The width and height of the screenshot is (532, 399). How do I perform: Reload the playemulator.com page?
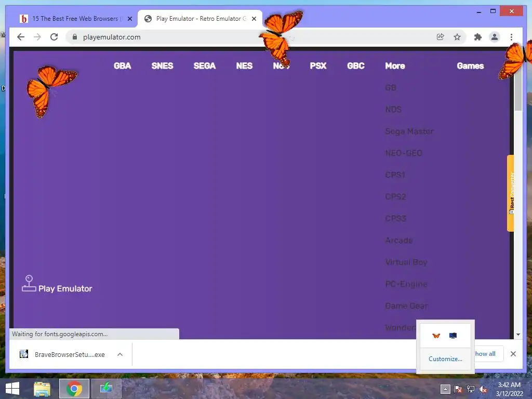point(54,37)
